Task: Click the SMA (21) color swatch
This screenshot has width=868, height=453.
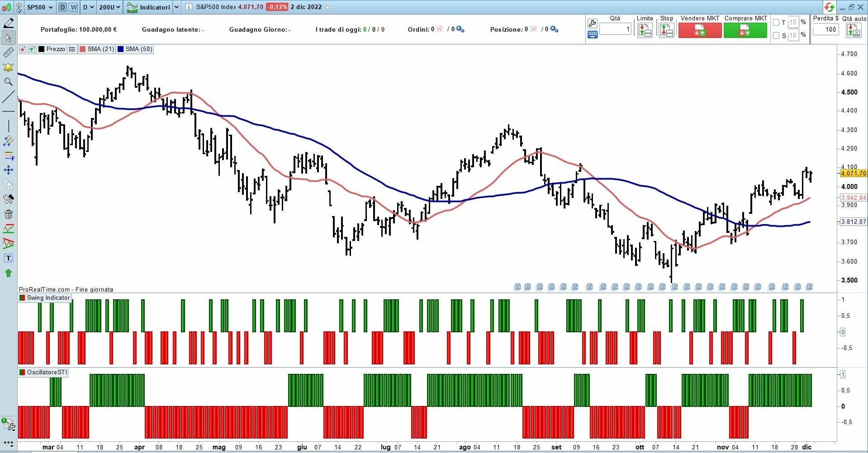Action: [x=82, y=49]
